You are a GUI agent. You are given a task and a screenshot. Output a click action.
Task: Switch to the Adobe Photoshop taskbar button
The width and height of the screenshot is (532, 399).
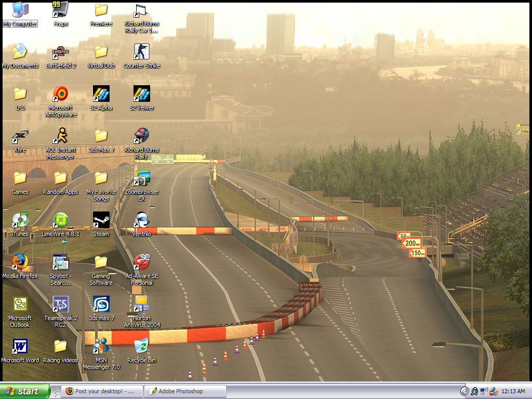coord(185,391)
